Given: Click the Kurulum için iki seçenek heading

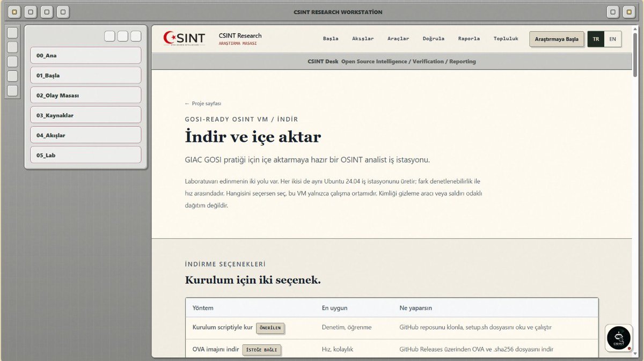Looking at the screenshot, I should click(253, 280).
